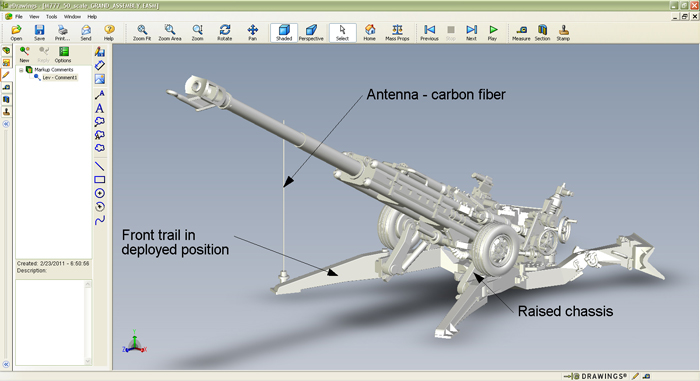
Task: Select the Measure tool in toolbar
Action: click(521, 33)
